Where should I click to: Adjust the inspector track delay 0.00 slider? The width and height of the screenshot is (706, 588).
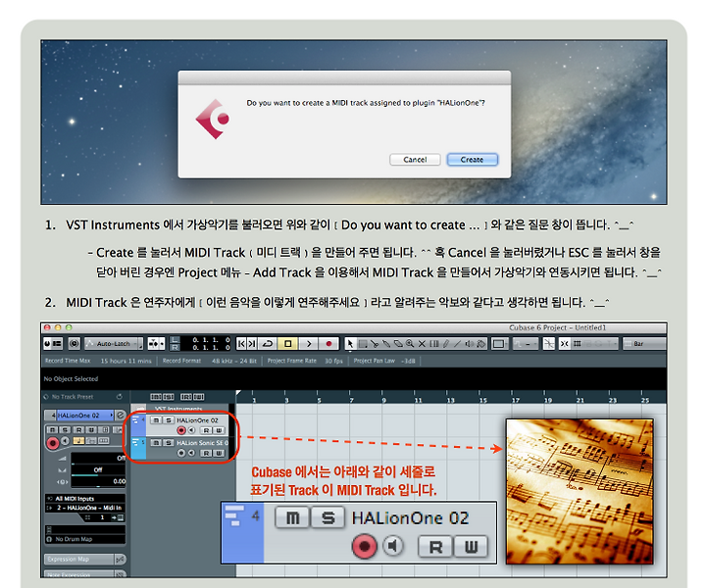point(98,482)
